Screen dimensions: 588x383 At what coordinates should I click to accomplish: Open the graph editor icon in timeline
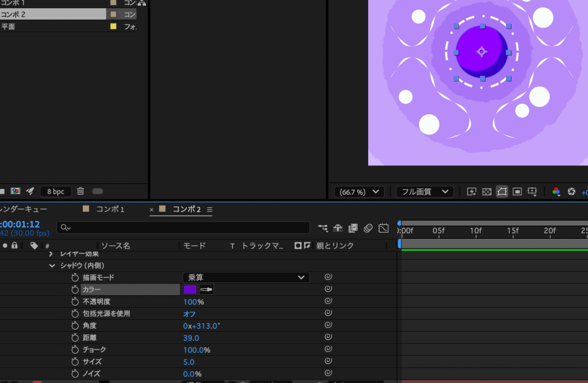(384, 228)
